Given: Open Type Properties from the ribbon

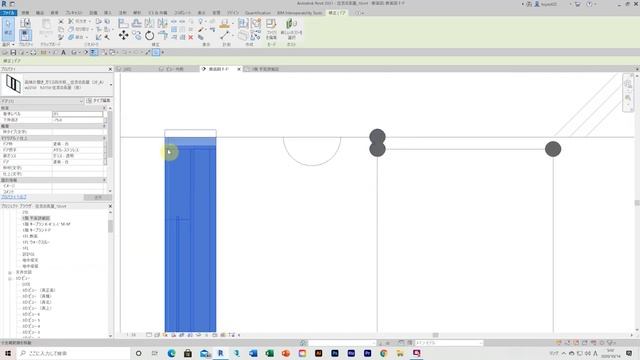Looking at the screenshot, I should tap(25, 23).
